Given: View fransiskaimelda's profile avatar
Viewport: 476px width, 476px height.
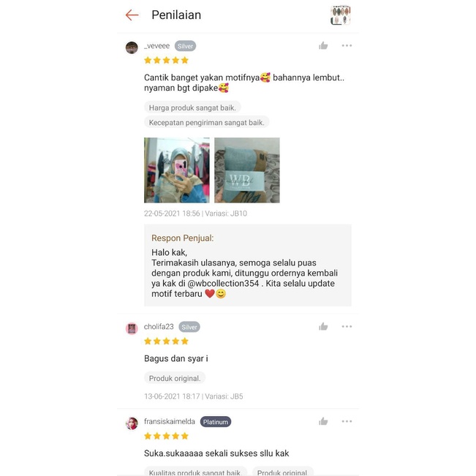Looking at the screenshot, I should (132, 423).
